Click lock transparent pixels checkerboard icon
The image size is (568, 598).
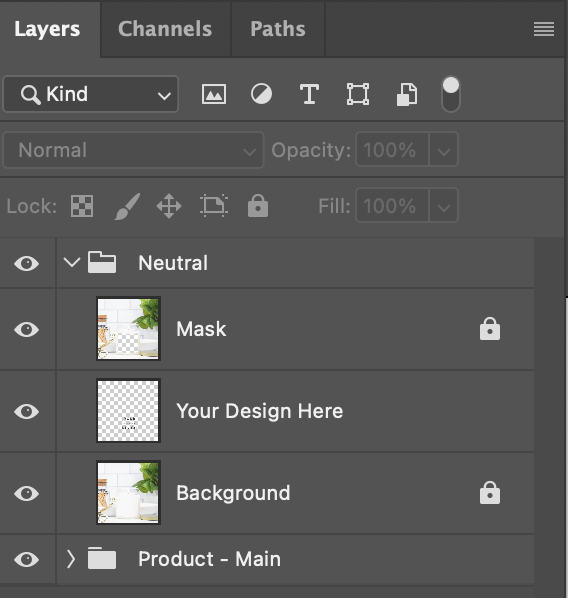tap(82, 206)
